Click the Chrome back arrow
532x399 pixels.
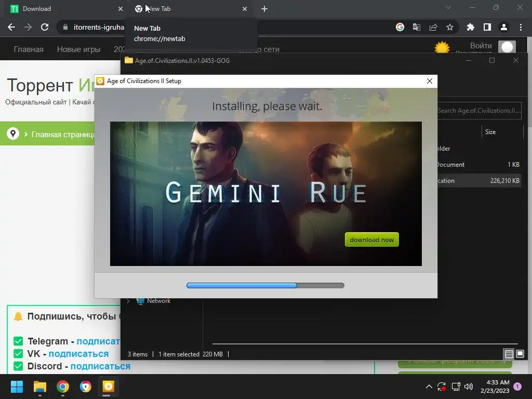[x=11, y=27]
